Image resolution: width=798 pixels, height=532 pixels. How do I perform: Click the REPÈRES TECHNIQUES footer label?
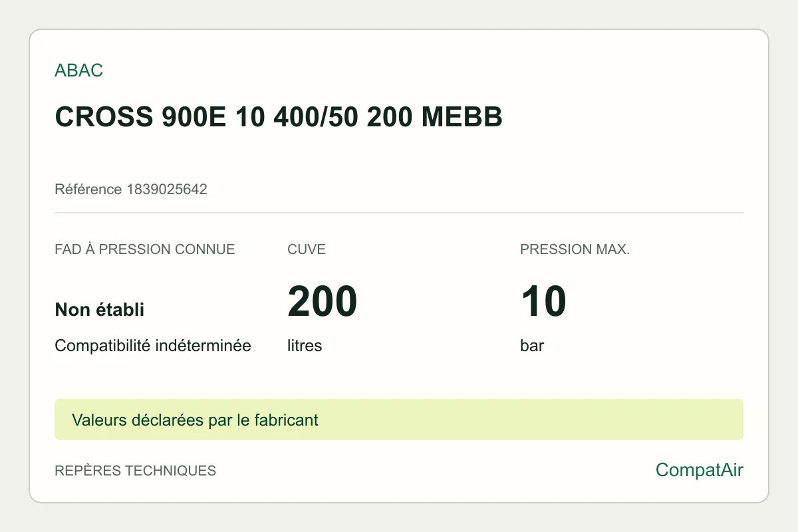136,471
